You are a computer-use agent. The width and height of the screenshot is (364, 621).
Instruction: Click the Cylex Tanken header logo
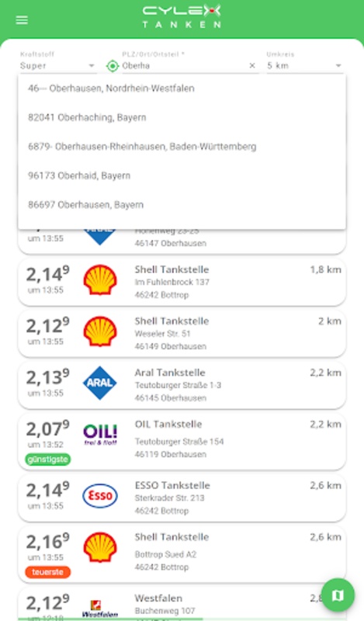pyautogui.click(x=182, y=16)
